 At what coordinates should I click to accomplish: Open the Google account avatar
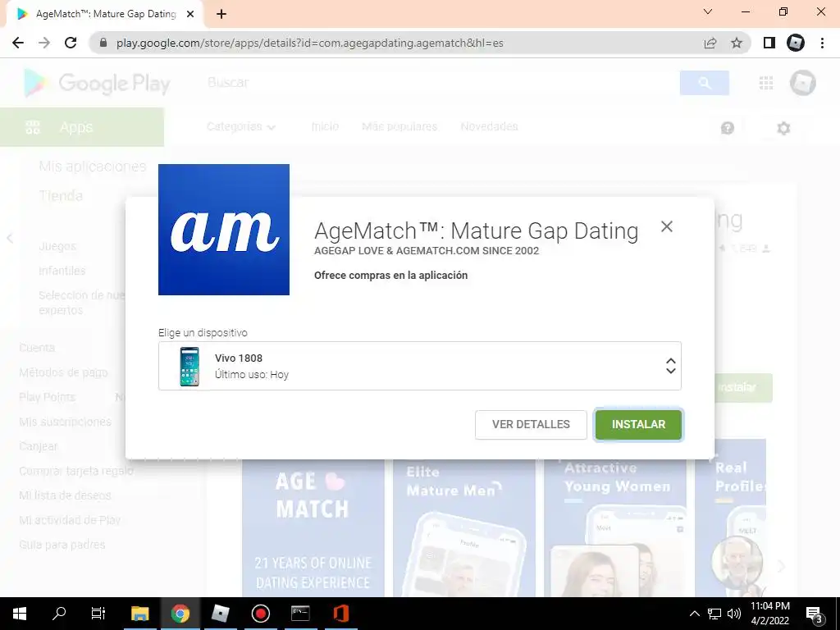tap(802, 83)
